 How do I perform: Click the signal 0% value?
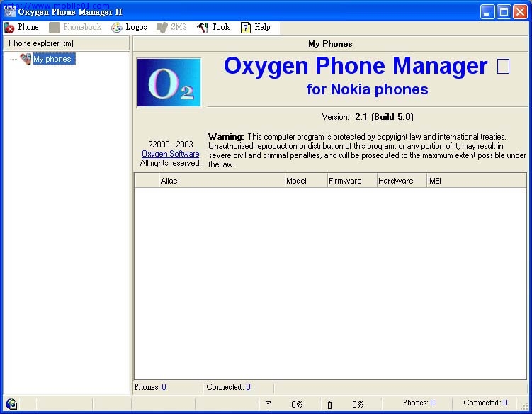pos(297,405)
